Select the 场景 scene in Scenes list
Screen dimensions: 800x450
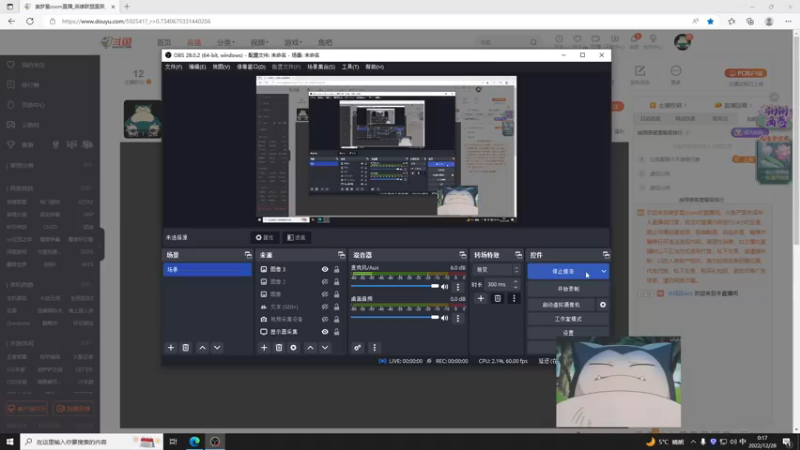coord(207,269)
